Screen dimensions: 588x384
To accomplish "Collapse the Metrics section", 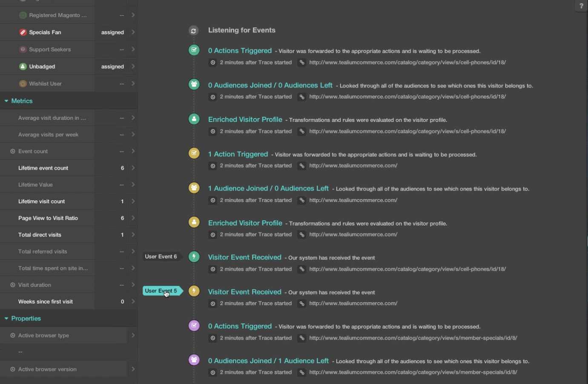I will tap(6, 101).
